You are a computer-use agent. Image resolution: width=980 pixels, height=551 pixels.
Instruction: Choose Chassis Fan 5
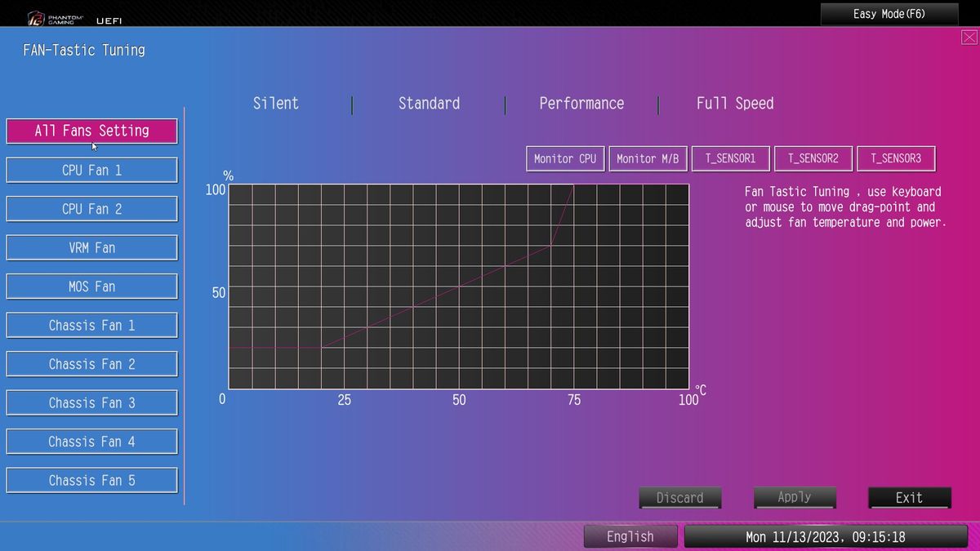91,480
